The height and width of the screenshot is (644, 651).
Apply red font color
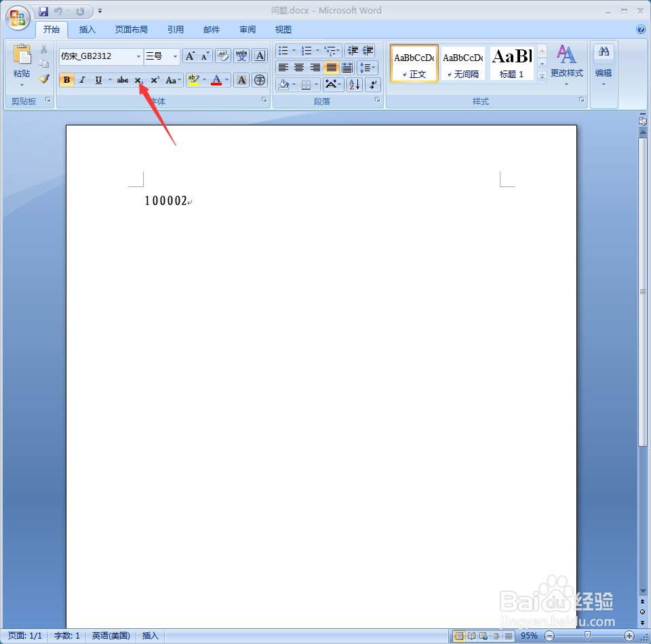[x=216, y=80]
